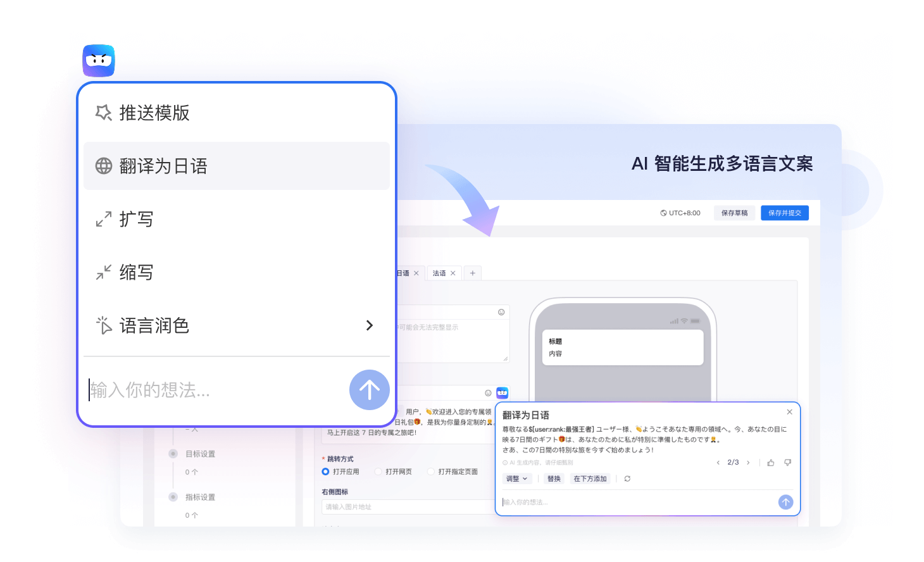The height and width of the screenshot is (562, 924).
Task: Expand the 语言润色 submenu arrow
Action: (x=370, y=325)
